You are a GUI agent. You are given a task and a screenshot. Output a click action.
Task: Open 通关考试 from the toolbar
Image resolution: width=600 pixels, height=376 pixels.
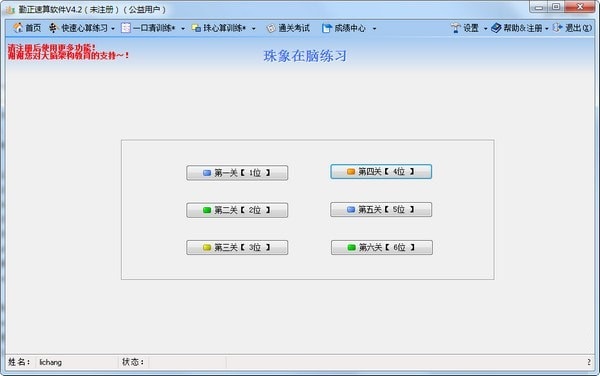click(289, 28)
